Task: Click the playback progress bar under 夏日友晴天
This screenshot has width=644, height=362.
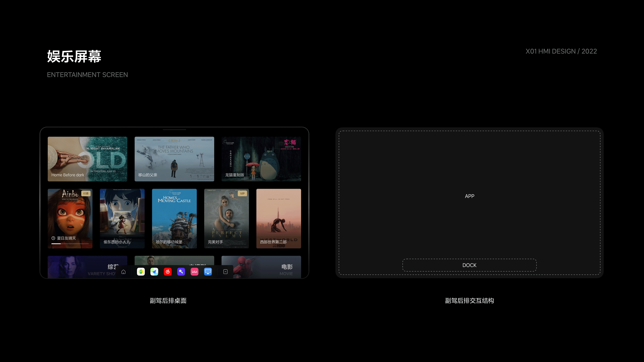Action: coord(70,244)
